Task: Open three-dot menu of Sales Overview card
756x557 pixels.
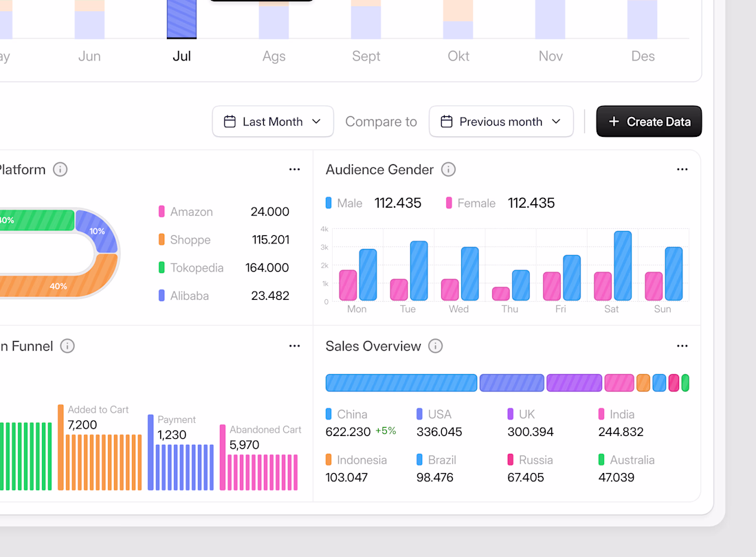Action: tap(682, 346)
